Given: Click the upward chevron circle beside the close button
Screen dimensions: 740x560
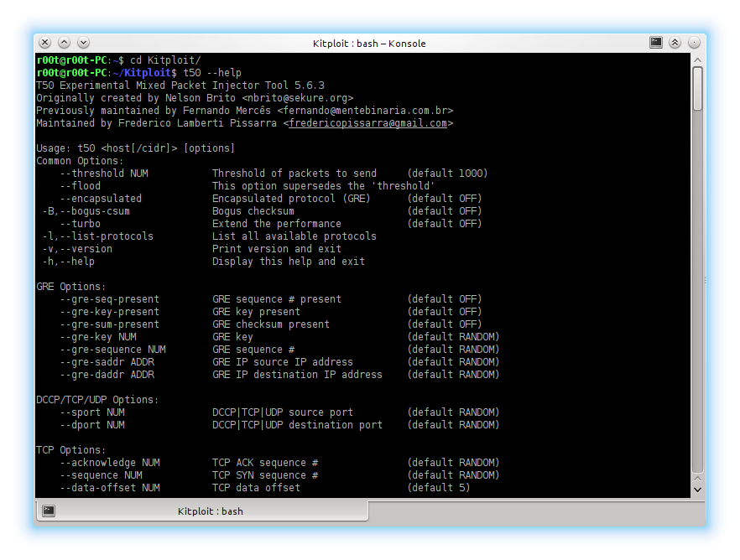Looking at the screenshot, I should click(x=64, y=41).
